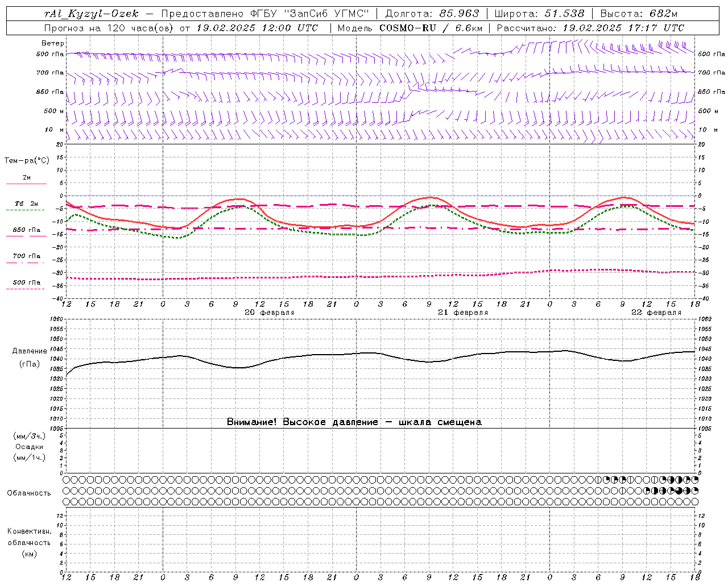The image size is (728, 582).
Task: Select the 'Высота: 682м' elevation text
Action: click(639, 13)
